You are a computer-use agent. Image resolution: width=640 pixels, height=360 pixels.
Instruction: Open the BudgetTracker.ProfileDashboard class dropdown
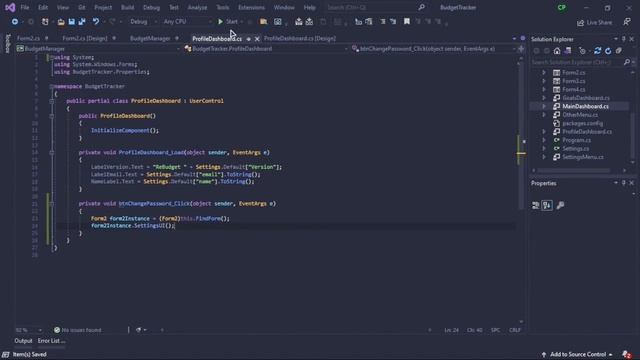click(x=266, y=49)
